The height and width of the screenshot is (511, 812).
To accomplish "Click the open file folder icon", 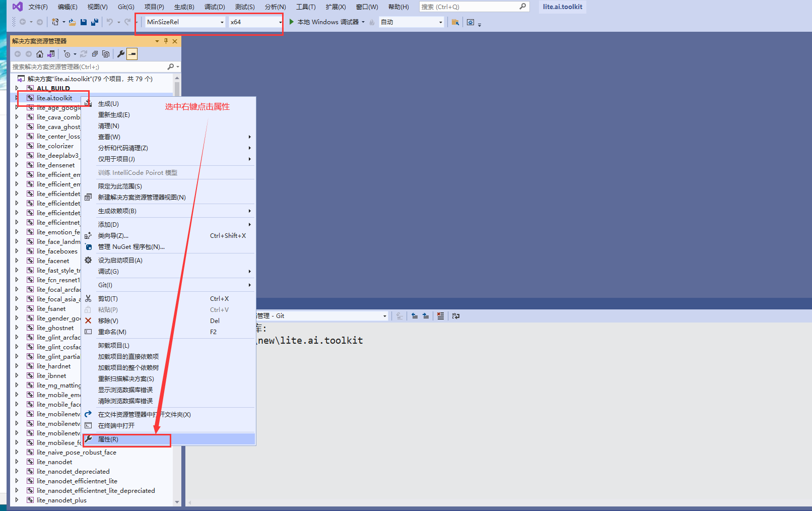I will (x=73, y=22).
